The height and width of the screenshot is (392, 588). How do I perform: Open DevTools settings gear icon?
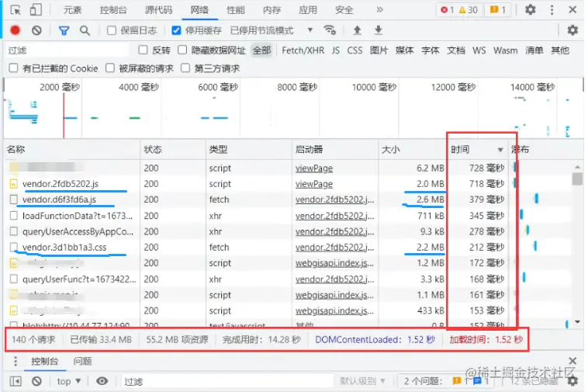531,10
